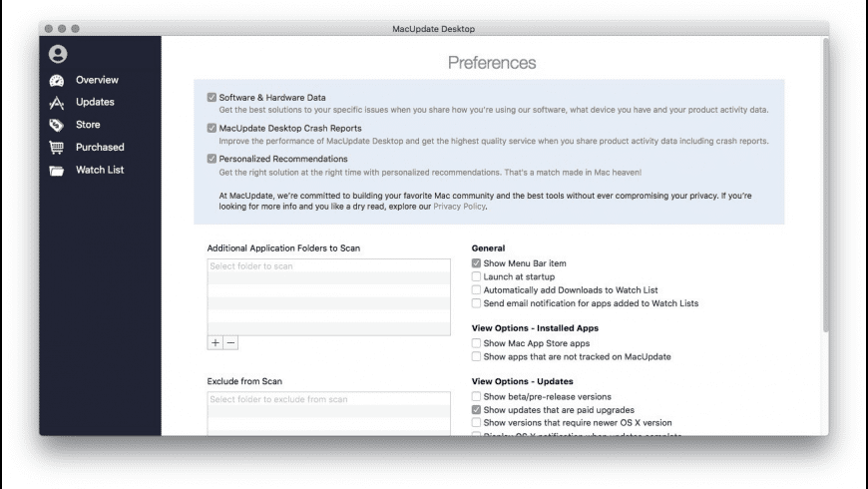Image resolution: width=868 pixels, height=489 pixels.
Task: Click Additional Application Folders to Scan label
Action: click(283, 248)
